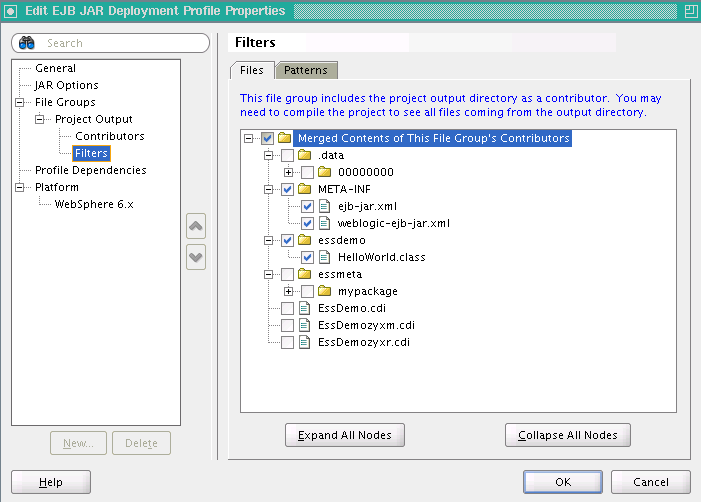Collapse the .data folder node
Viewport: 701px width, 502px height.
[268, 155]
